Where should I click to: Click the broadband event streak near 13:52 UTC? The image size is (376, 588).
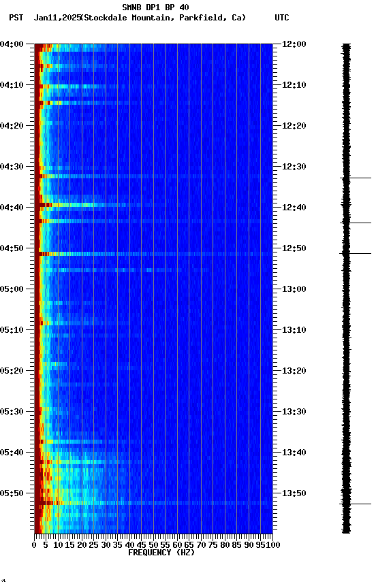pos(153,502)
